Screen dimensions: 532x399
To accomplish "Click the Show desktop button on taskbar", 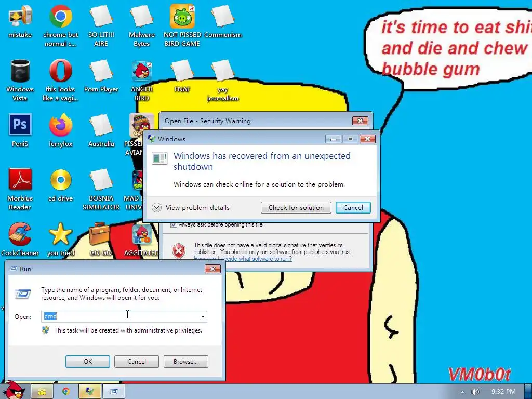I will (x=528, y=392).
